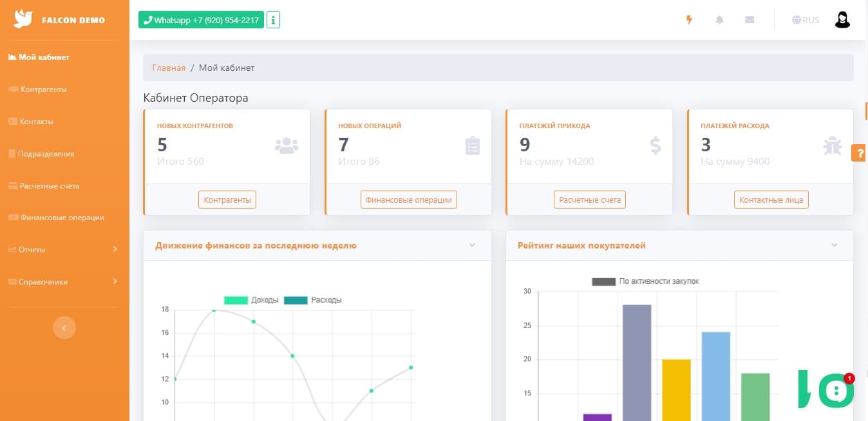Image resolution: width=868 pixels, height=421 pixels.
Task: Open Расчетные счета in the sidebar
Action: tap(44, 185)
